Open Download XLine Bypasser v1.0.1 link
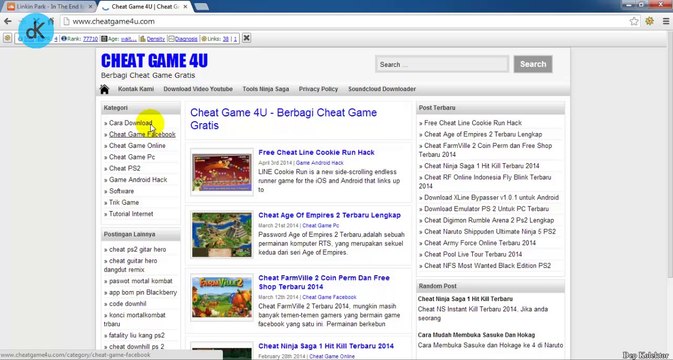The height and width of the screenshot is (360, 673). pyautogui.click(x=491, y=198)
